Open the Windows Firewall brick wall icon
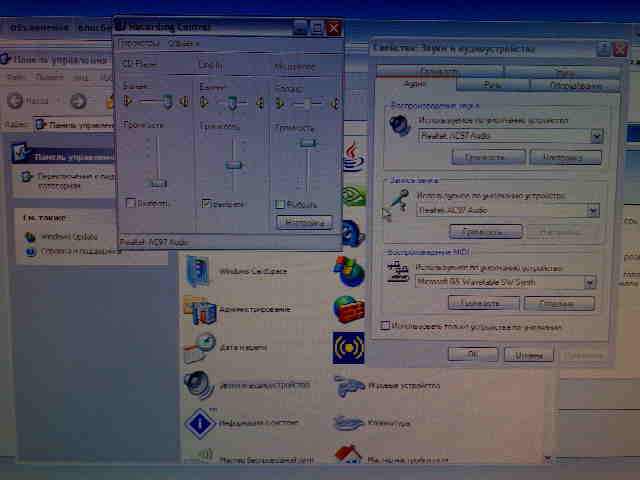 pyautogui.click(x=349, y=308)
